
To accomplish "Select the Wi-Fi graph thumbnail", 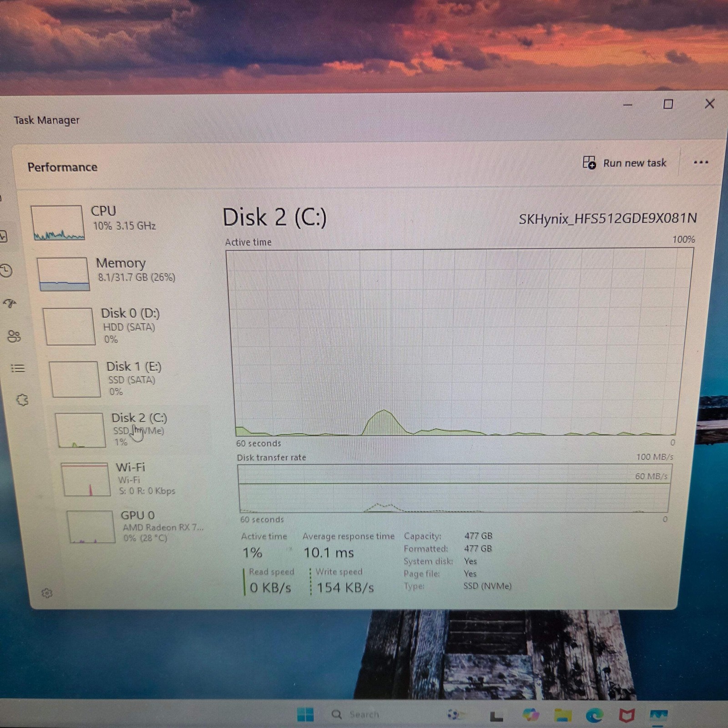I will coord(86,480).
